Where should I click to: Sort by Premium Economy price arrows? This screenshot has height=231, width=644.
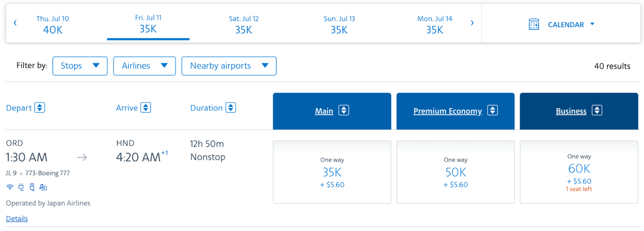(492, 111)
